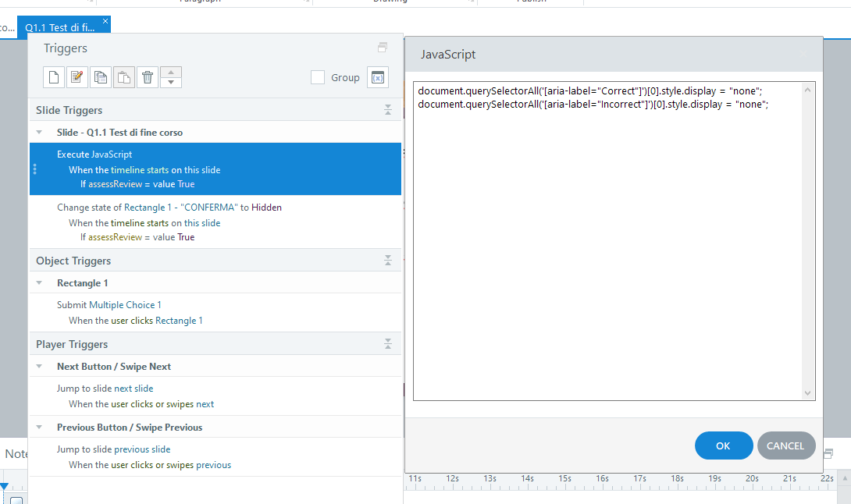Copy the selected trigger
Screen dimensions: 851x504
point(100,77)
